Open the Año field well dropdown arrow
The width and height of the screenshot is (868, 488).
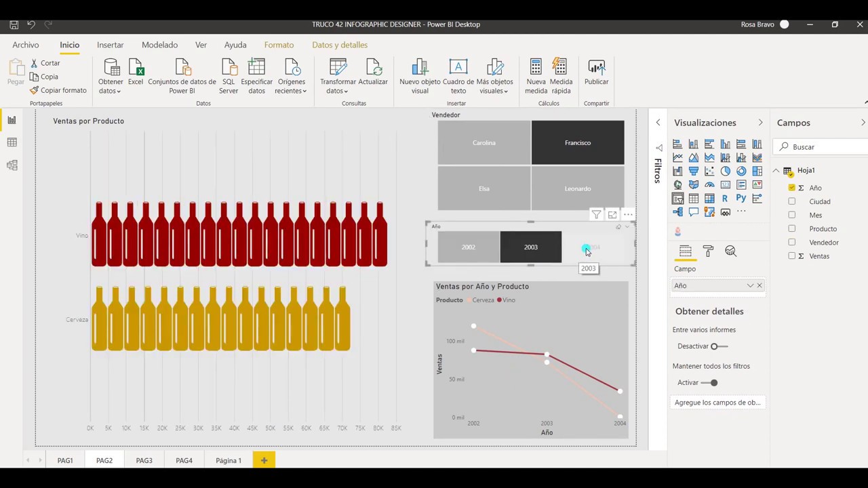tap(750, 285)
